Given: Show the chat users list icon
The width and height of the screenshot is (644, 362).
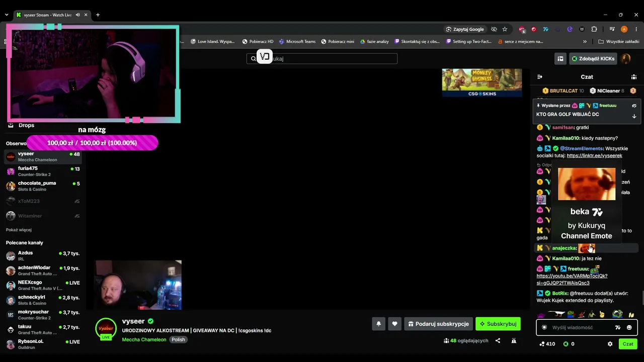Looking at the screenshot, I should [x=634, y=77].
